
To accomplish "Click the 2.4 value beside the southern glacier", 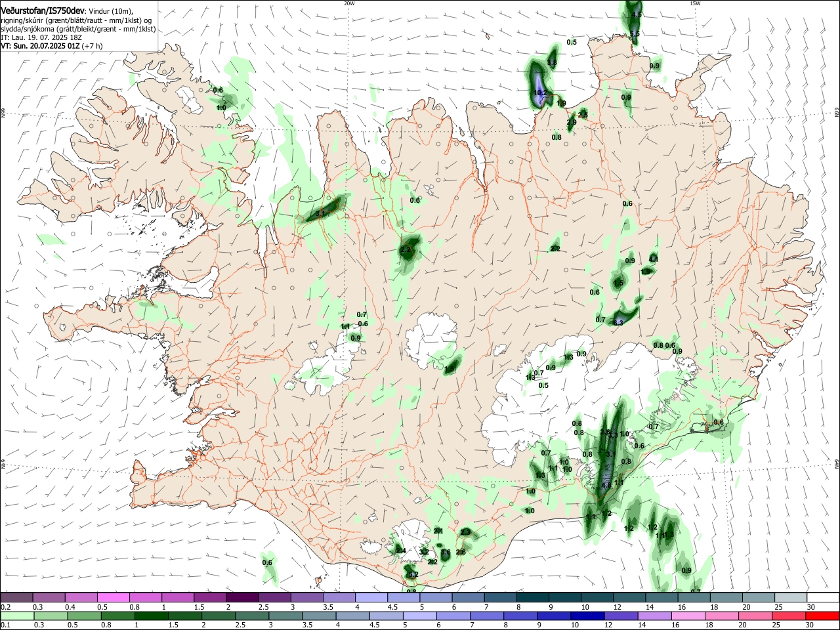I will (x=400, y=550).
